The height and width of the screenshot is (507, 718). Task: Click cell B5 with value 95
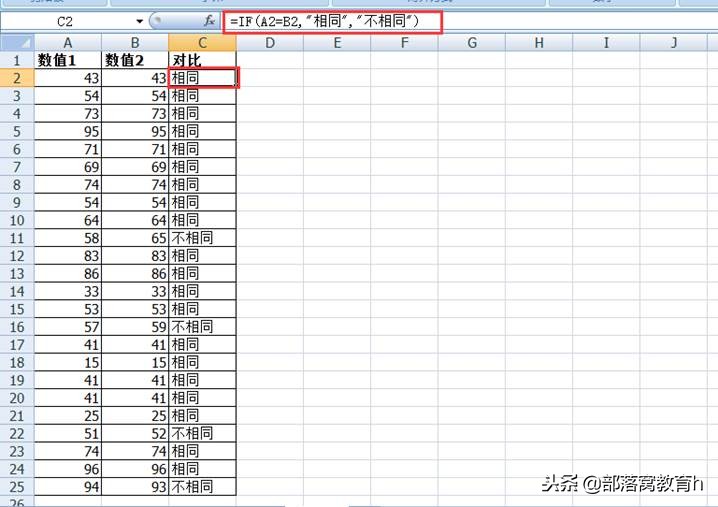coord(135,131)
